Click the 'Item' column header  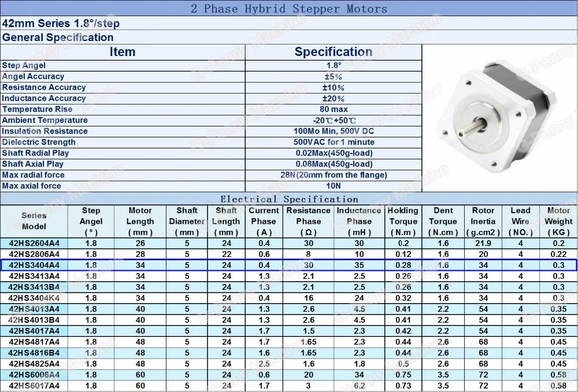[x=123, y=52]
